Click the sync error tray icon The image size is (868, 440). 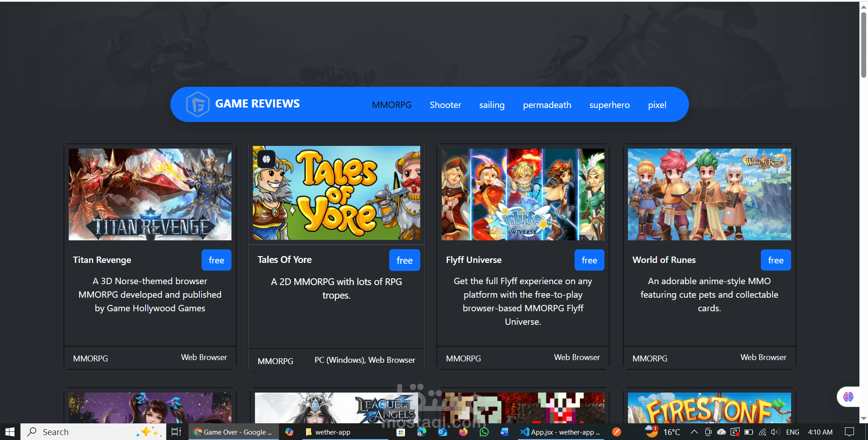(x=735, y=432)
